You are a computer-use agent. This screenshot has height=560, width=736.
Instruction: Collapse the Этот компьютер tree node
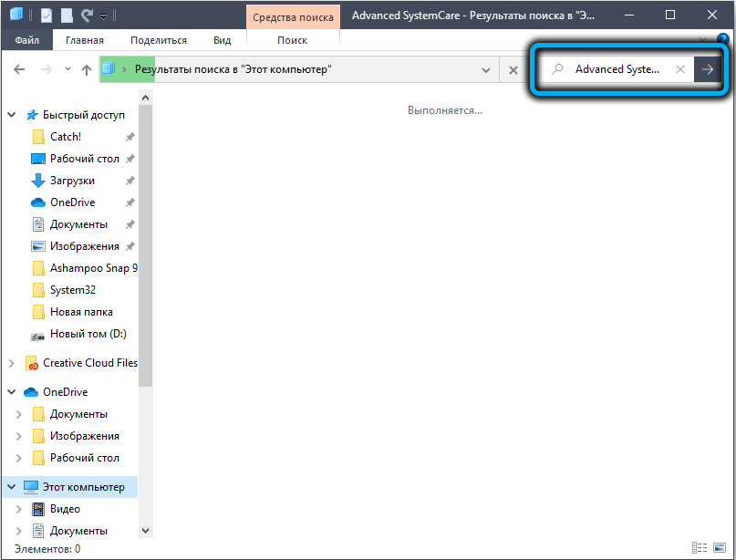12,487
